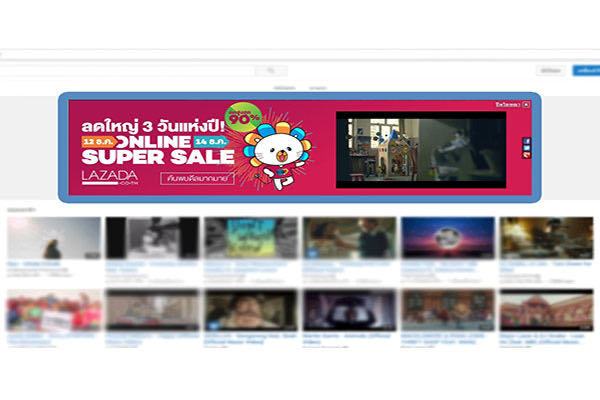
Task: Click inside the YouTube search field
Action: click(126, 70)
